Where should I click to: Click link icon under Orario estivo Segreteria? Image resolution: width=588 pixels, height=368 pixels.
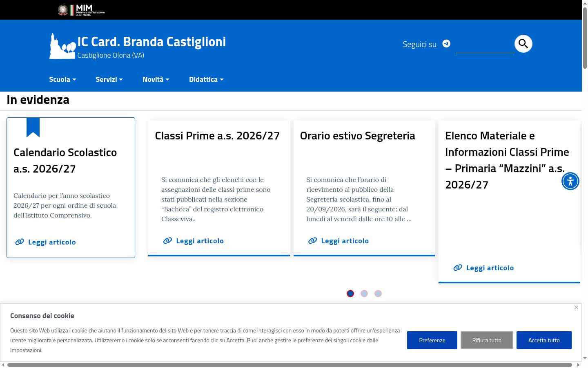(x=313, y=241)
